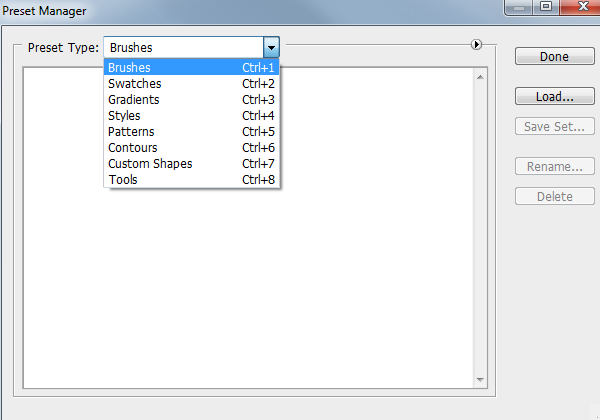The width and height of the screenshot is (600, 420).
Task: Click the scrollbar down arrow
Action: coord(480,380)
